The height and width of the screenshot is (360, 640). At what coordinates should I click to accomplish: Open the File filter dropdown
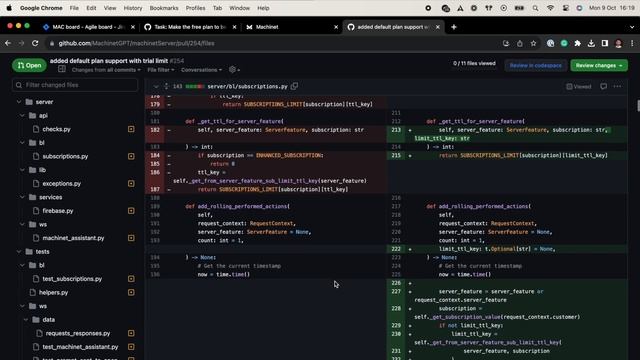pyautogui.click(x=160, y=70)
